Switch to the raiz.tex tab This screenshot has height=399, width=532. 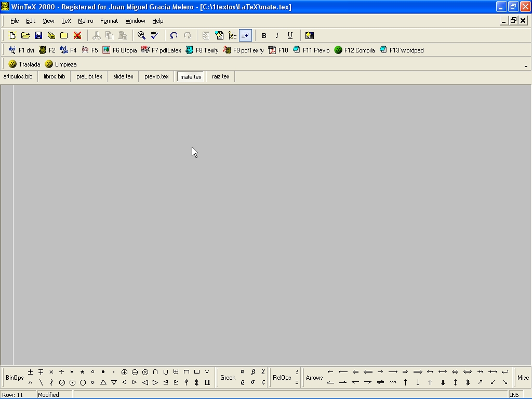coord(220,77)
